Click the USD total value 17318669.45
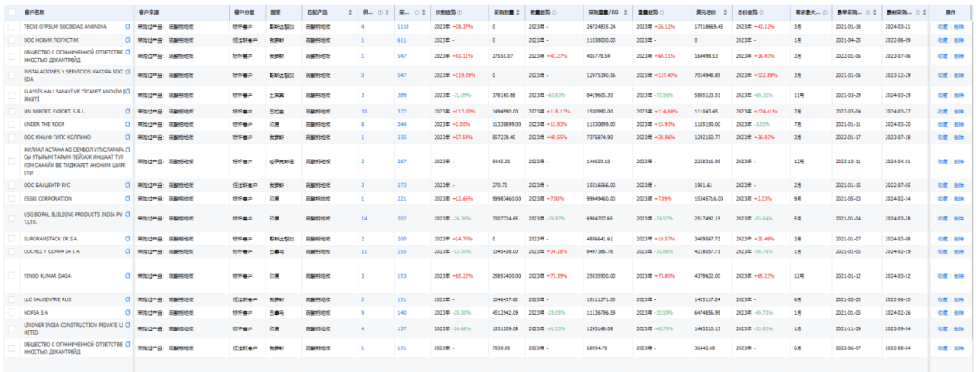Image resolution: width=980 pixels, height=372 pixels. [709, 27]
